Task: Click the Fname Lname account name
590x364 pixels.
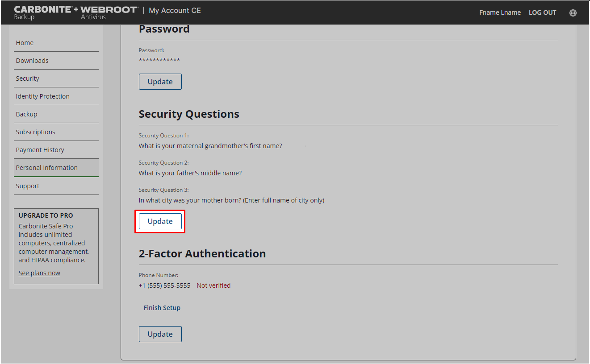Action: click(500, 12)
